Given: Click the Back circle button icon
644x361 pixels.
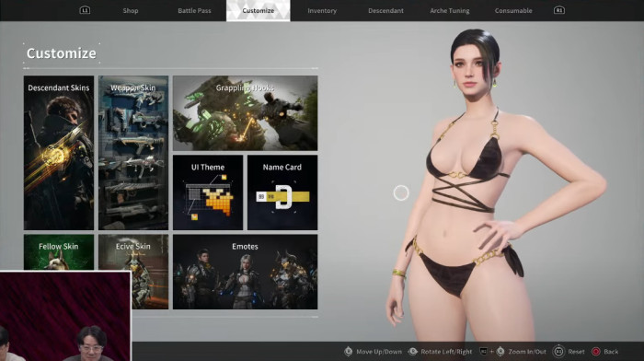Looking at the screenshot, I should [595, 352].
